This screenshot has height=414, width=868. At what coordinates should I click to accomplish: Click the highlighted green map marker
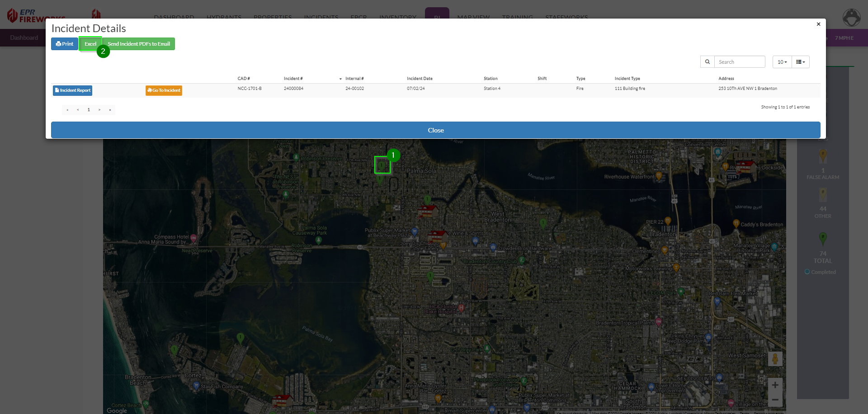382,165
